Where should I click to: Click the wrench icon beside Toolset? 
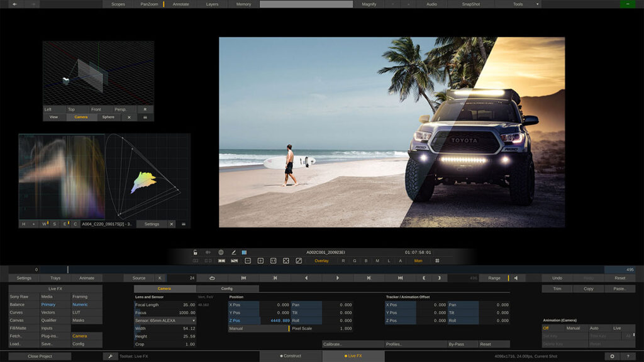[111, 356]
